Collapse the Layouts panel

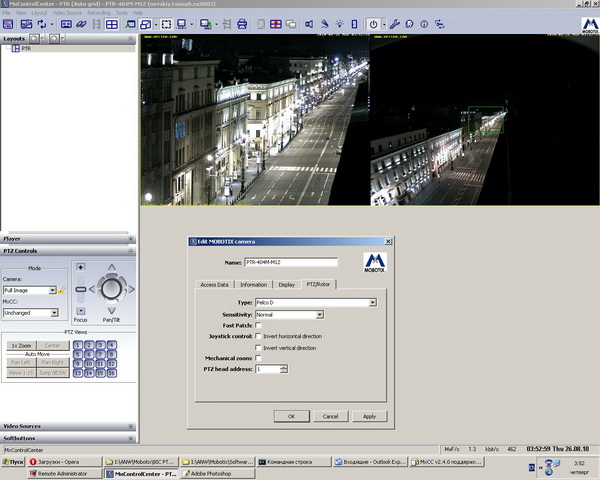click(x=130, y=39)
